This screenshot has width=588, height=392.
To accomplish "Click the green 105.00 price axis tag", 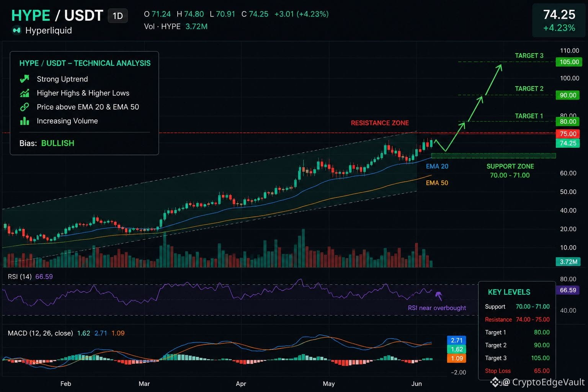I will pos(569,62).
